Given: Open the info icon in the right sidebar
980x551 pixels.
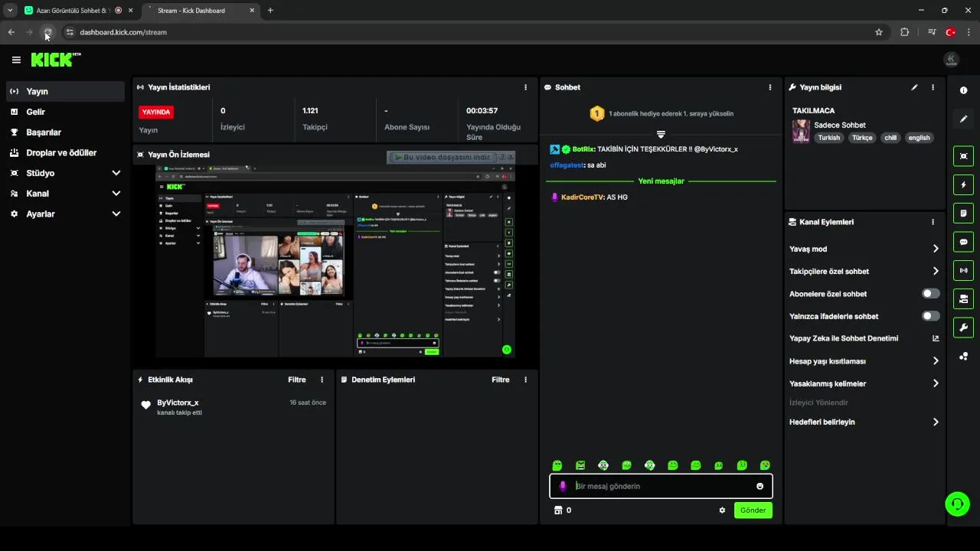Looking at the screenshot, I should pos(963,90).
